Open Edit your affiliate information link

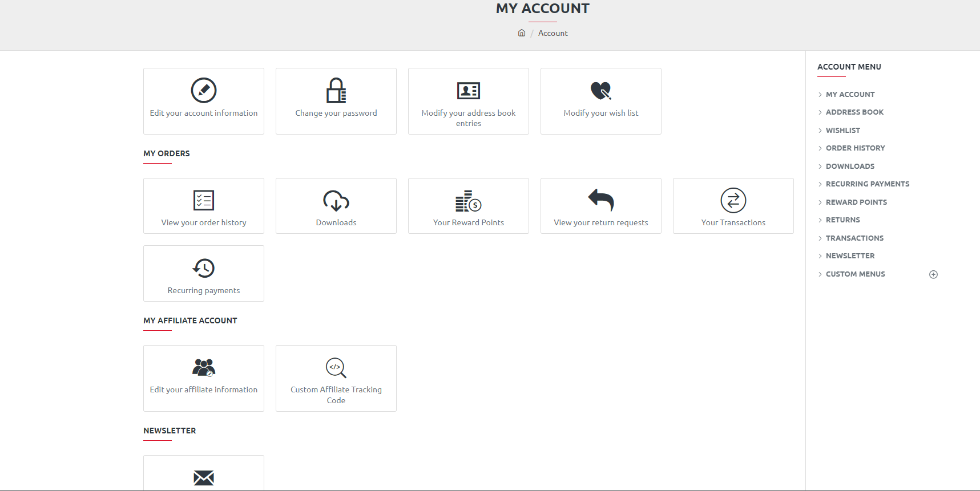click(204, 389)
